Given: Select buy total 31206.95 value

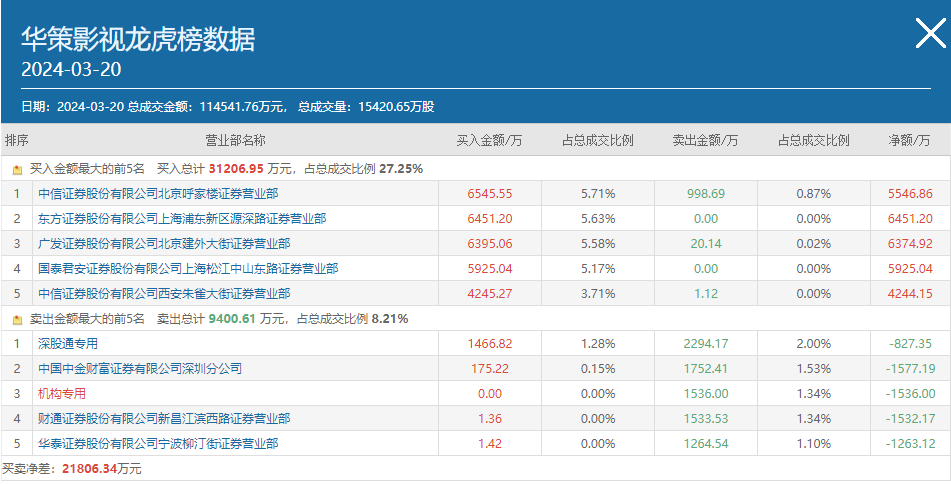Looking at the screenshot, I should tap(236, 169).
